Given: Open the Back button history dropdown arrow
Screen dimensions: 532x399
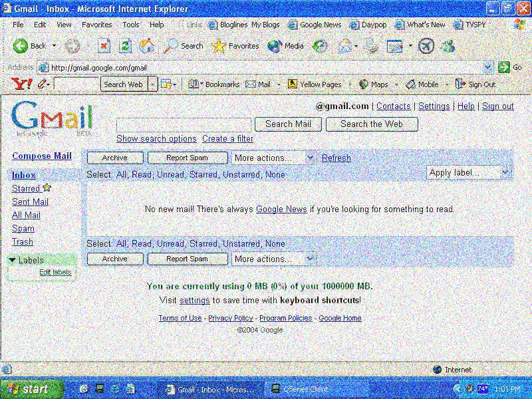Looking at the screenshot, I should point(54,46).
